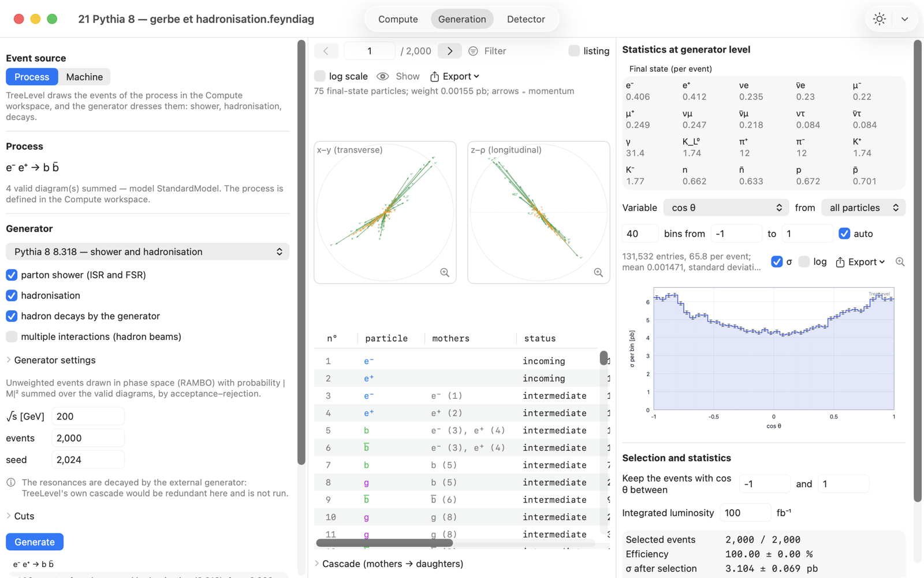Toggle the light theme sun icon

[x=880, y=19]
